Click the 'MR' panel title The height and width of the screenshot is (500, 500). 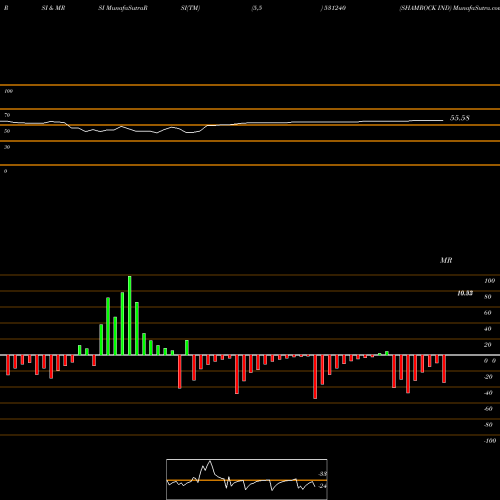click(446, 260)
